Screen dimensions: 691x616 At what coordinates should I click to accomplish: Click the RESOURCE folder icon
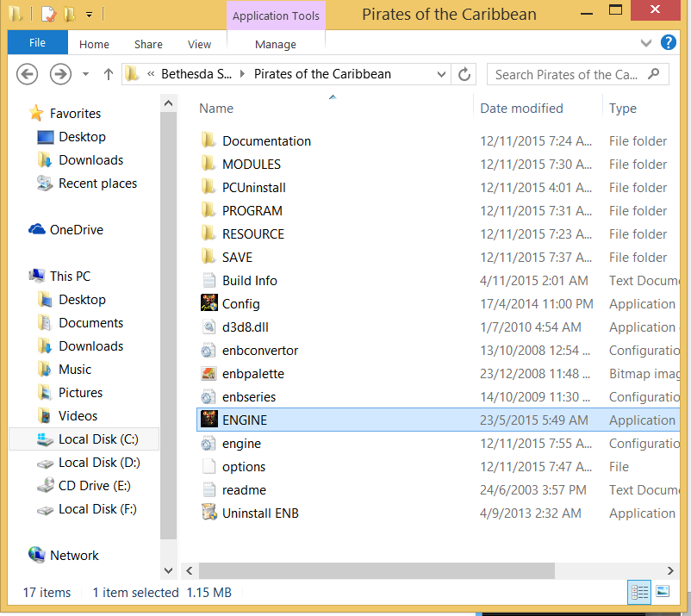[x=209, y=234]
